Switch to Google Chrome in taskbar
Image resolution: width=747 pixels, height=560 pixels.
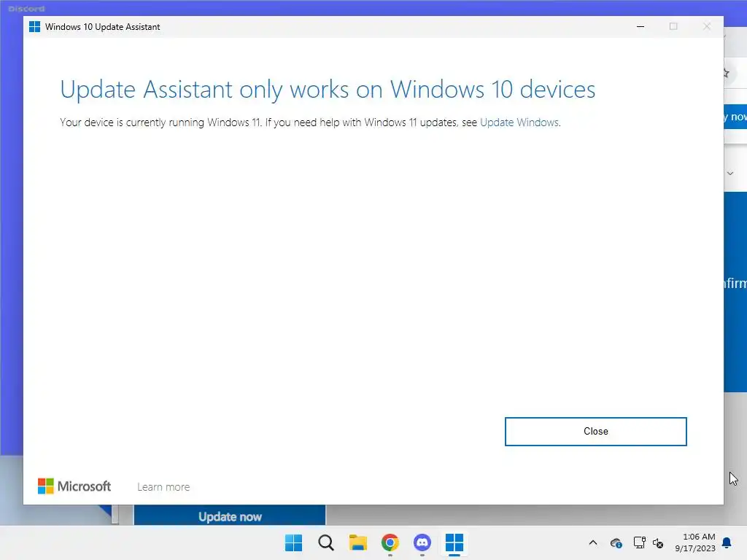[x=390, y=542]
